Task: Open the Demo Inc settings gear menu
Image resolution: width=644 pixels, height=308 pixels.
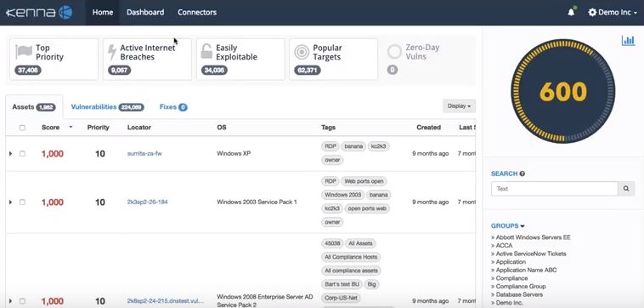Action: click(x=613, y=12)
